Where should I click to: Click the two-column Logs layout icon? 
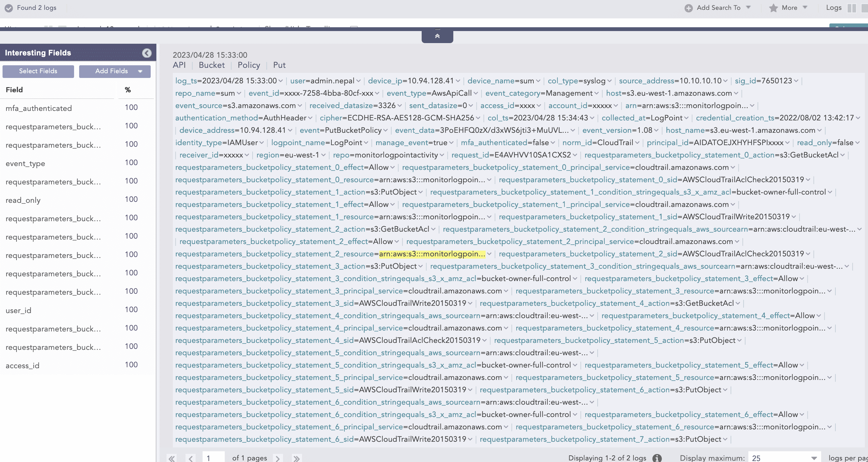tap(852, 8)
